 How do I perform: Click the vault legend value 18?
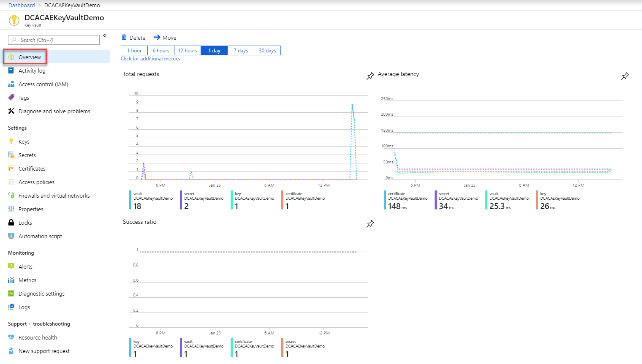[137, 206]
